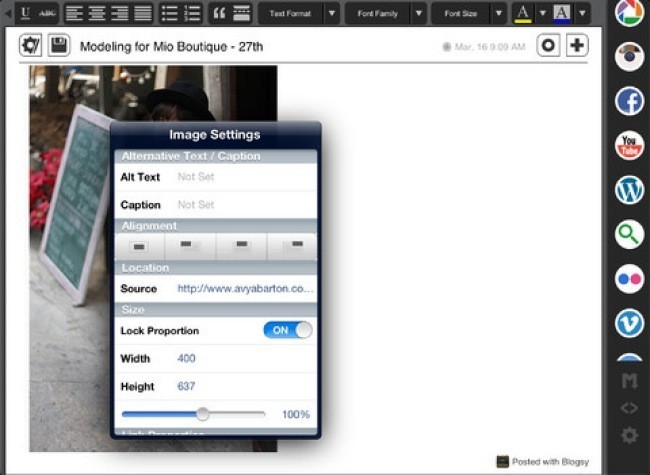Viewport: 650px width, 475px height.
Task: Open WordPress sidebar icon
Action: coord(629,190)
